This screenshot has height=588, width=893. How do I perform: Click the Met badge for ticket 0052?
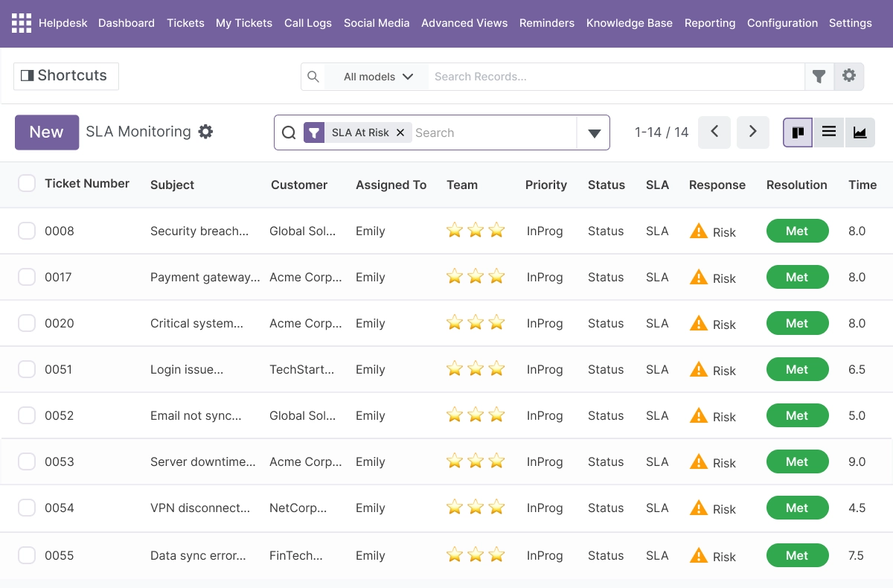tap(797, 415)
